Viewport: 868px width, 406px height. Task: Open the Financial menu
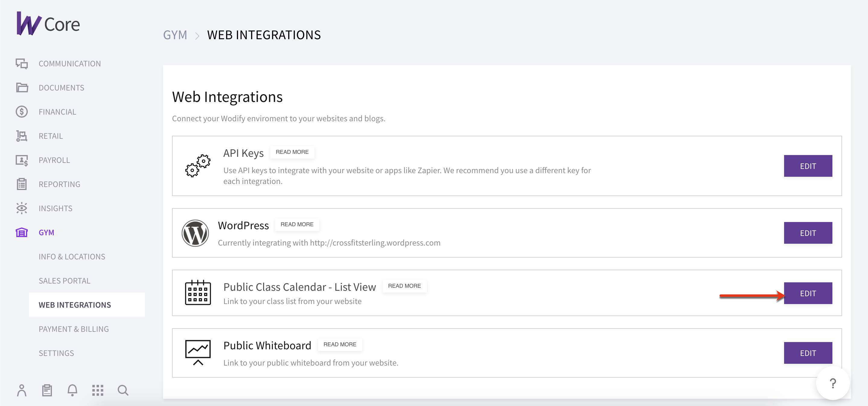pos(57,112)
